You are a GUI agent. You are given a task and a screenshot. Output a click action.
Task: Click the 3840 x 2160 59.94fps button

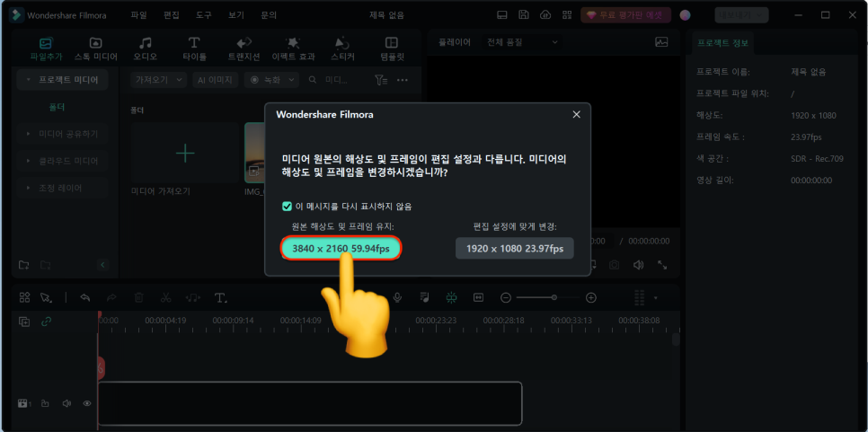tap(341, 249)
